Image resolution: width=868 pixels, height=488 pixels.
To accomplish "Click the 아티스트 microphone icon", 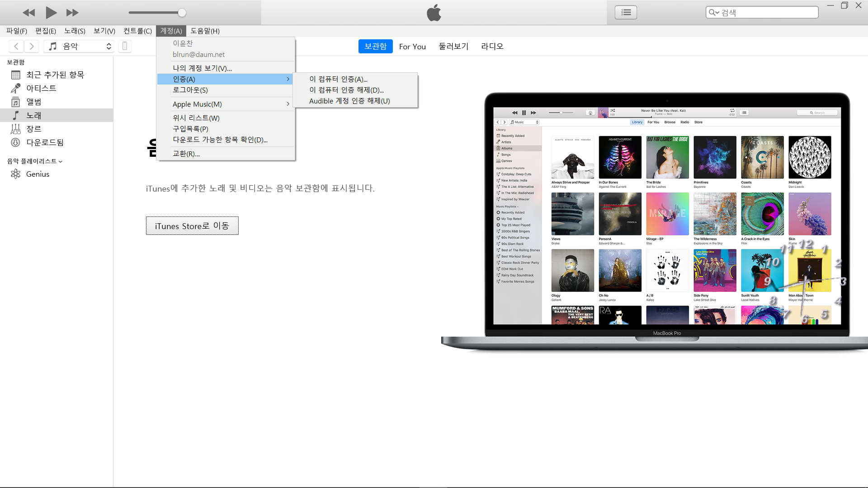I will pyautogui.click(x=16, y=88).
